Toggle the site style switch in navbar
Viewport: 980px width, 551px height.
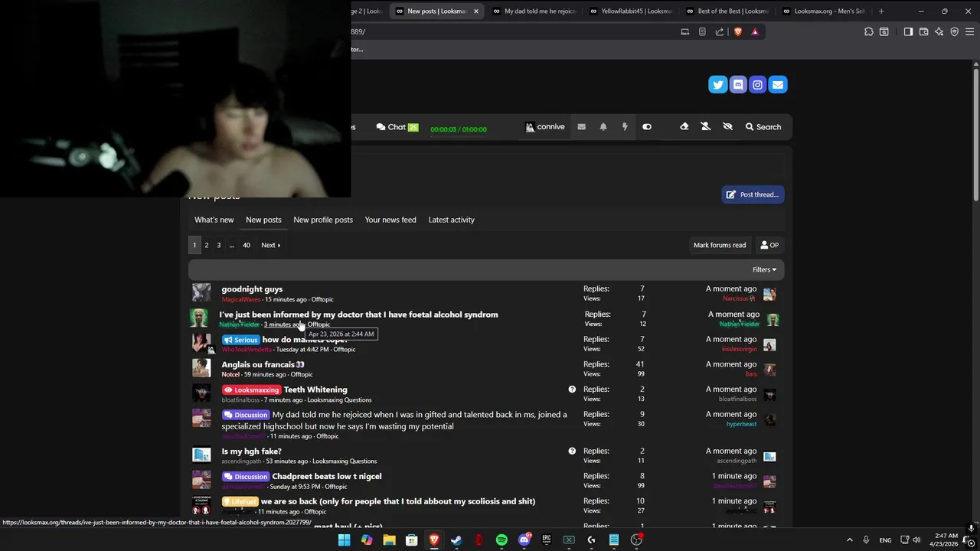(647, 127)
